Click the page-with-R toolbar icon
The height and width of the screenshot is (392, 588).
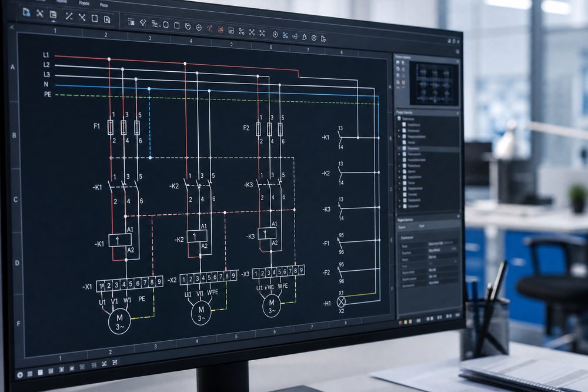[107, 19]
